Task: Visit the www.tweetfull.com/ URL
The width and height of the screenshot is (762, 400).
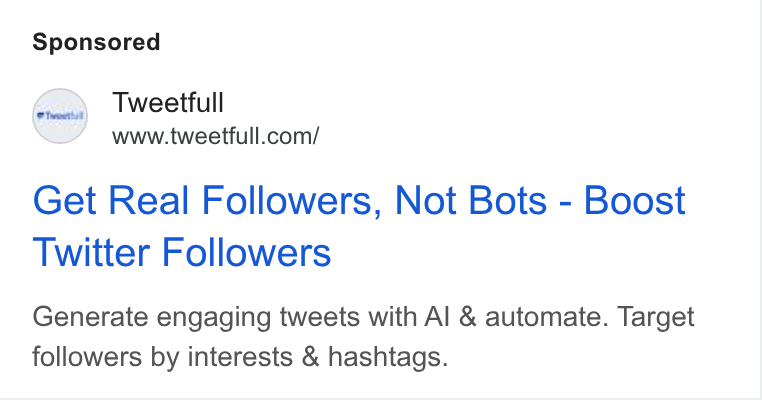Action: (x=215, y=136)
